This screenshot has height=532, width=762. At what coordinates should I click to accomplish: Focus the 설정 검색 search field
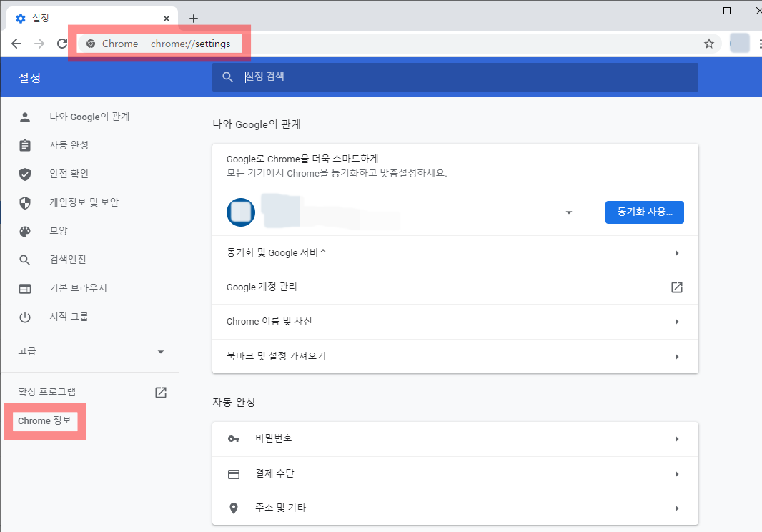pos(455,77)
